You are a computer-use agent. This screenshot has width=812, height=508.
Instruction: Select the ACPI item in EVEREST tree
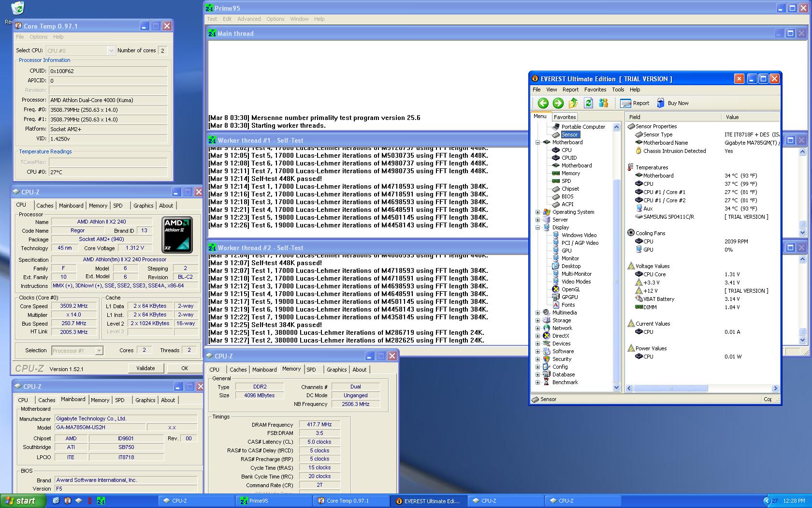point(567,204)
